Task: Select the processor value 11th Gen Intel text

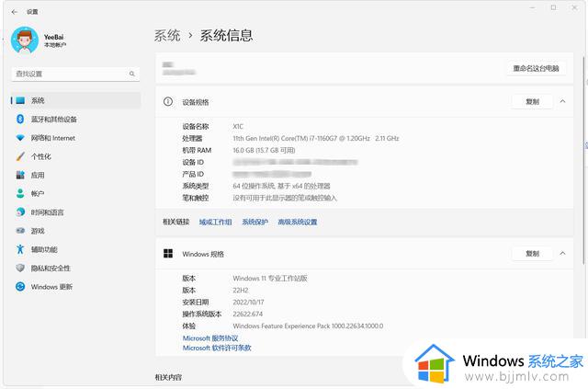Action: coord(316,138)
